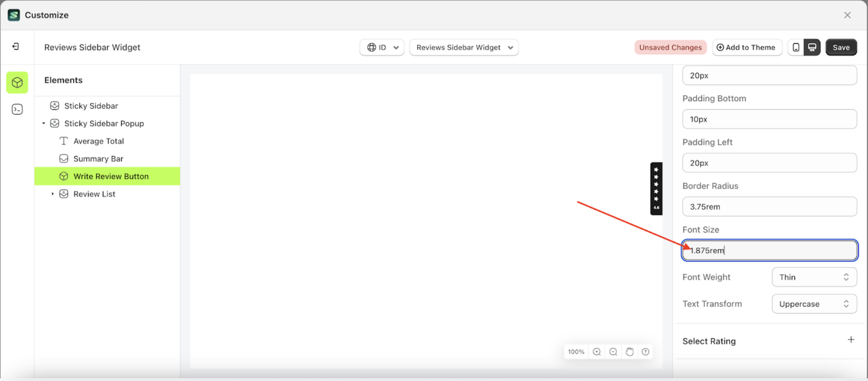Switch preview to mobile view
Viewport: 868px width, 381px height.
click(796, 47)
